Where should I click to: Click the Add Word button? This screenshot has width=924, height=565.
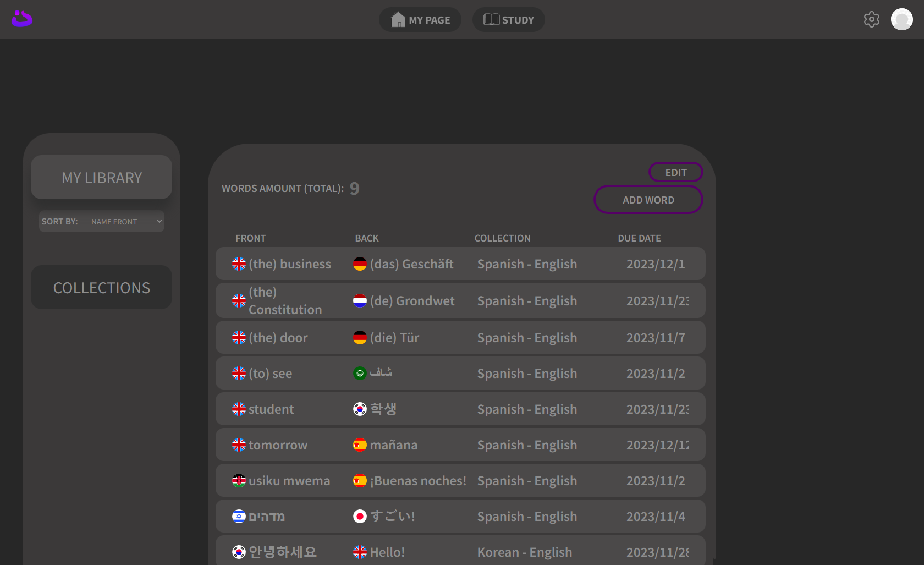pos(648,200)
